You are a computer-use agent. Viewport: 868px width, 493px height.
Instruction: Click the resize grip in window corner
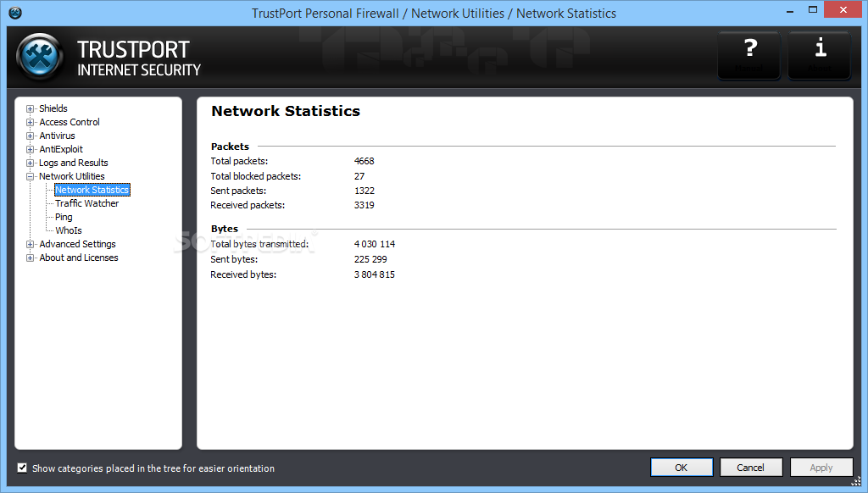[x=856, y=481]
